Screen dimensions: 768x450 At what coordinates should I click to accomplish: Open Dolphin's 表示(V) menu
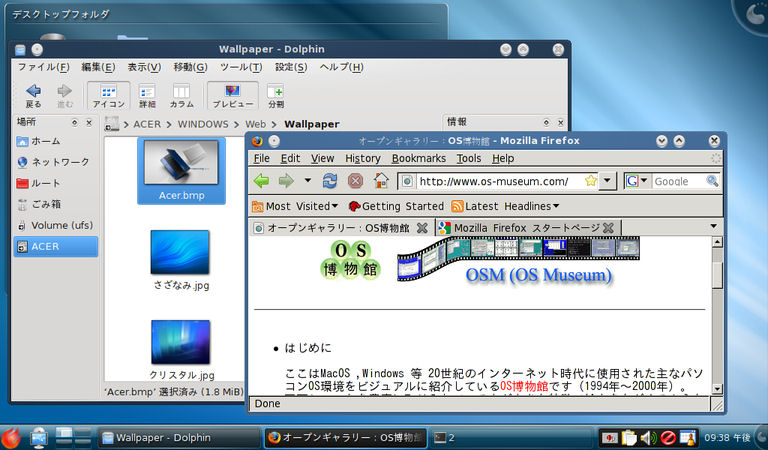tap(144, 67)
